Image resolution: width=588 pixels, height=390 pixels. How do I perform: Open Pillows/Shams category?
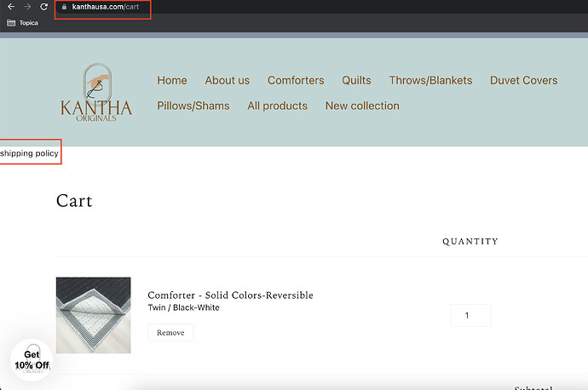193,106
